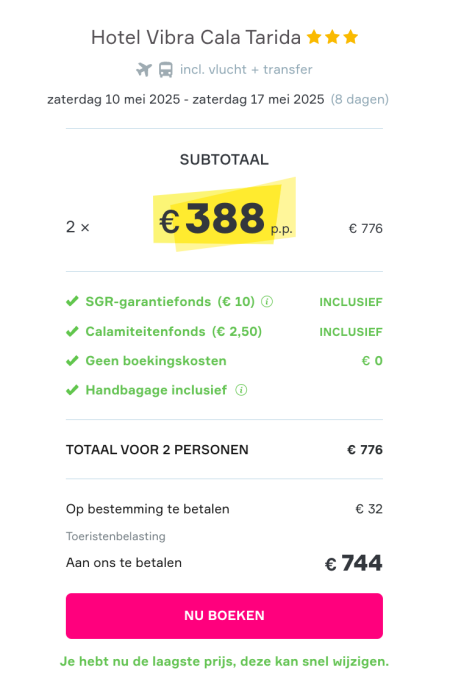Click checkmark beside Handbagage inclusief

tap(72, 390)
